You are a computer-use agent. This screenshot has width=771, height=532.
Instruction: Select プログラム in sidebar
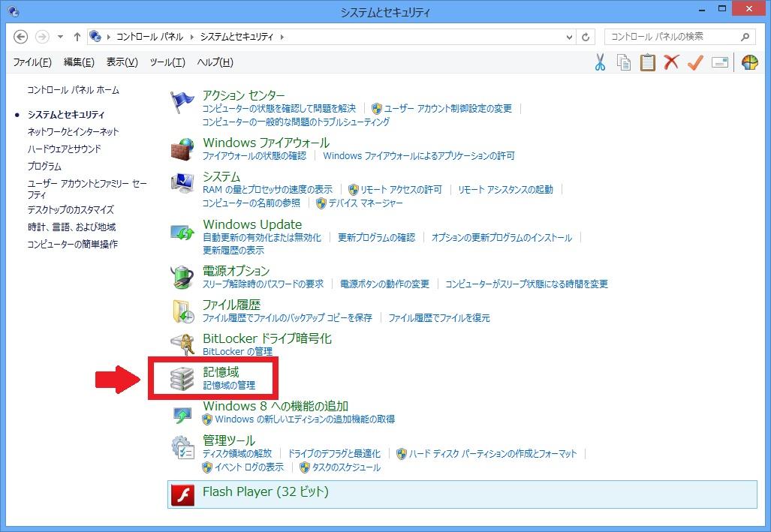click(x=44, y=166)
